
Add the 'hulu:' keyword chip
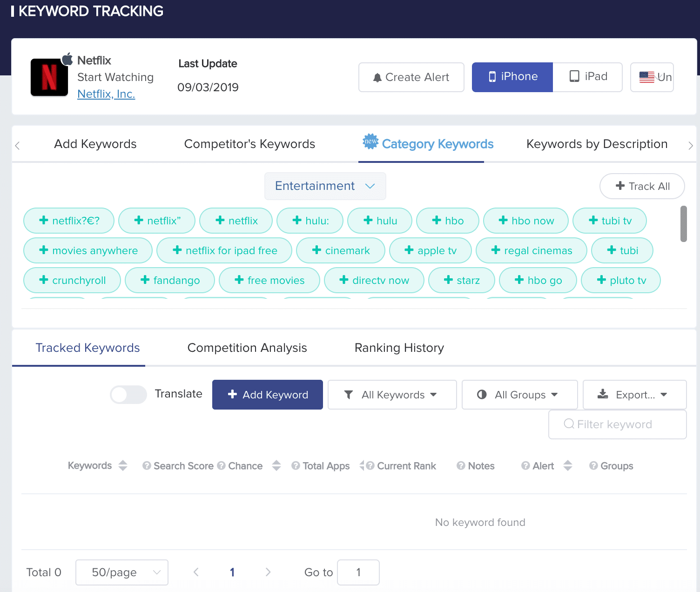tap(310, 221)
